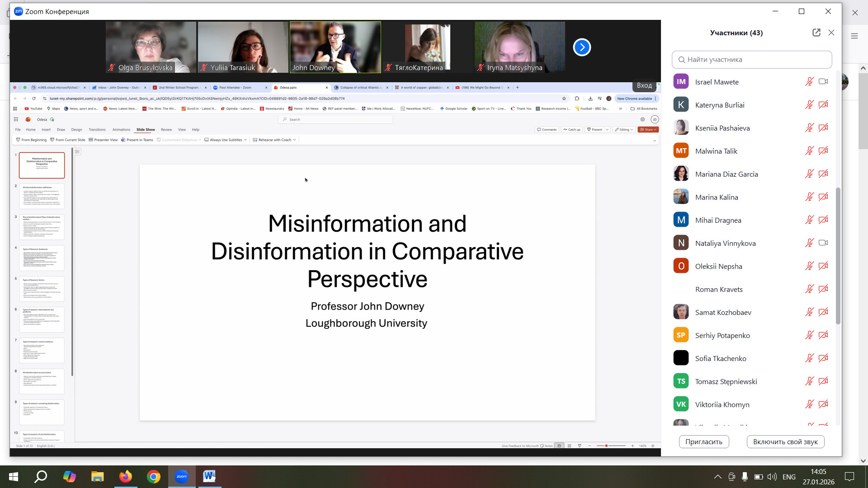Click muted mic toggle for Kateryna Burliai

[x=809, y=105]
